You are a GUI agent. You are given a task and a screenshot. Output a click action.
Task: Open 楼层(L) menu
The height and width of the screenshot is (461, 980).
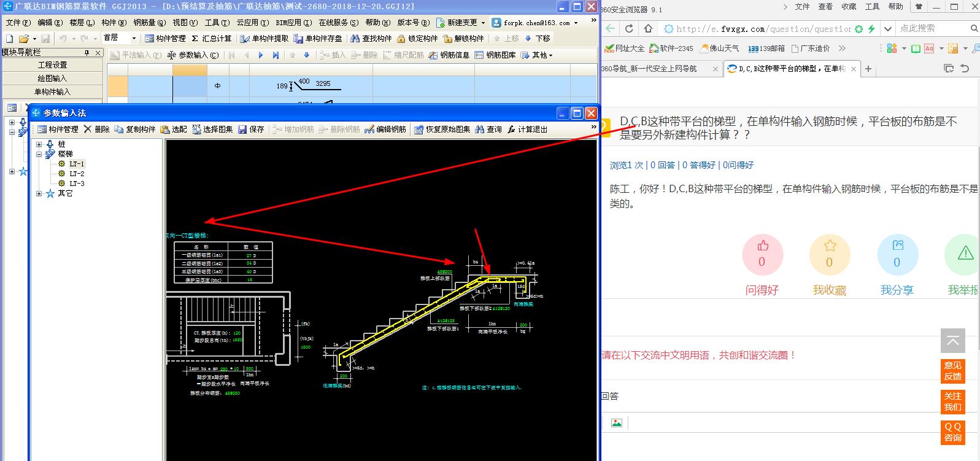[x=82, y=23]
